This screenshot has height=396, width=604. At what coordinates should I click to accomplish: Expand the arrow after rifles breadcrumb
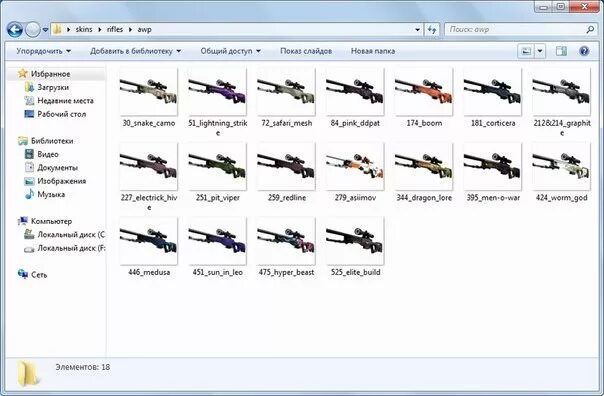point(131,30)
